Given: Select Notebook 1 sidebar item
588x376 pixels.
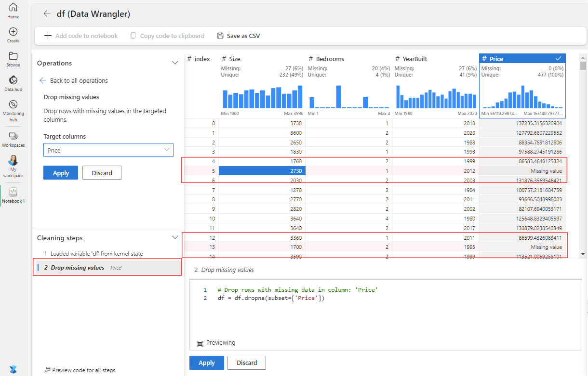Looking at the screenshot, I should [13, 195].
